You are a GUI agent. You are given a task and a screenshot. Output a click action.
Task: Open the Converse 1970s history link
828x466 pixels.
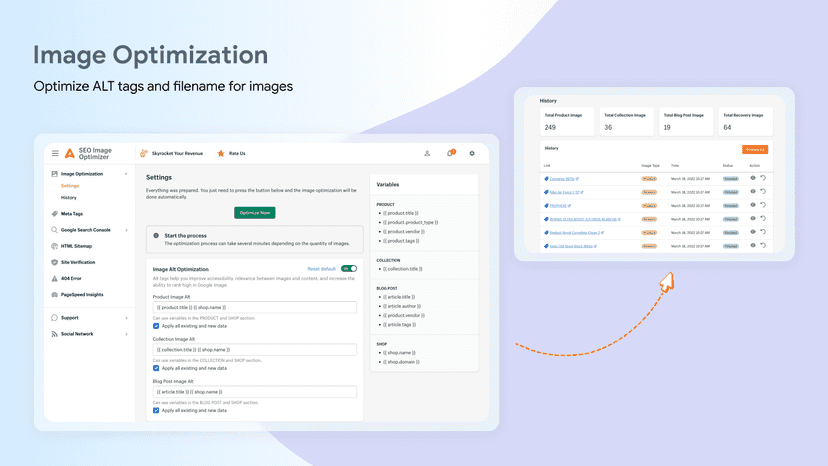(562, 179)
